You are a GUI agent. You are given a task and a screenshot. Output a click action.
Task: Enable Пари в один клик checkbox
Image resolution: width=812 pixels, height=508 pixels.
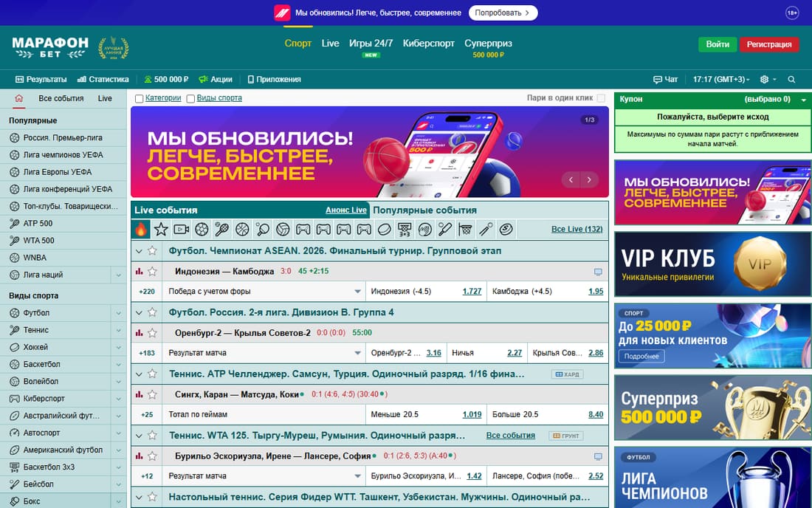coord(601,98)
